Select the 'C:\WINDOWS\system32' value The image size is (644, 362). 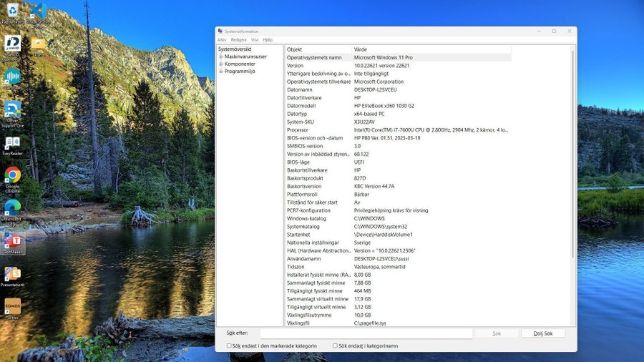381,227
